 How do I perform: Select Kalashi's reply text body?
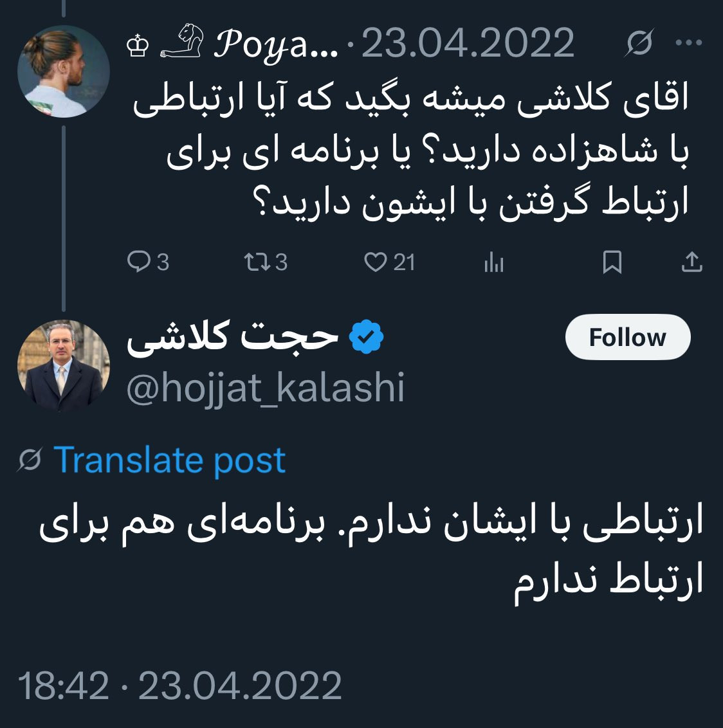(x=372, y=552)
